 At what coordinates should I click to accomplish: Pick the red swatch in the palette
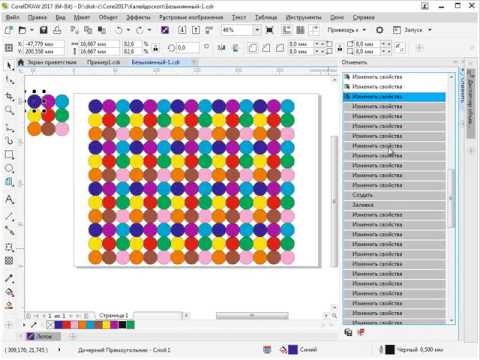pos(67,324)
